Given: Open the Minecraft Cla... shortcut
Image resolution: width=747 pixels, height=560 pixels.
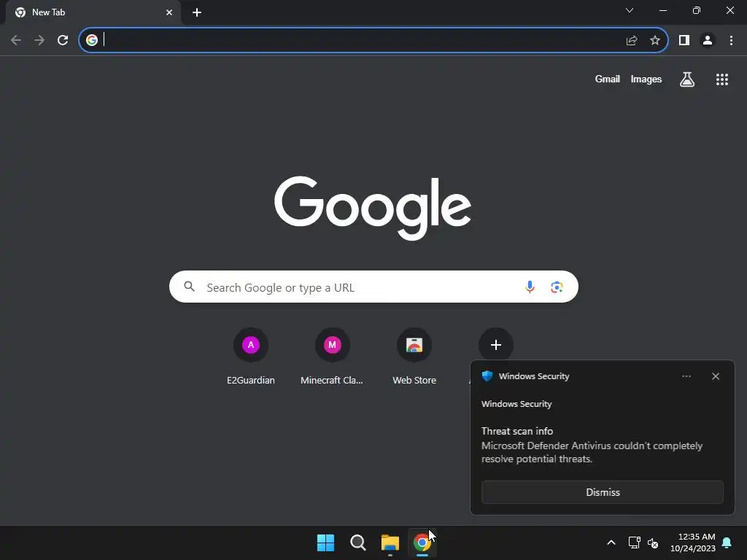Looking at the screenshot, I should click(332, 356).
